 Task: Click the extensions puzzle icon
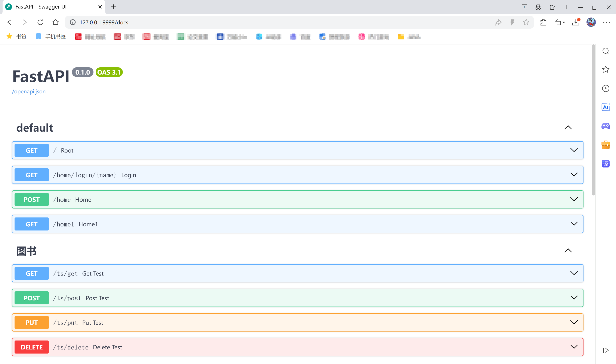(x=543, y=22)
